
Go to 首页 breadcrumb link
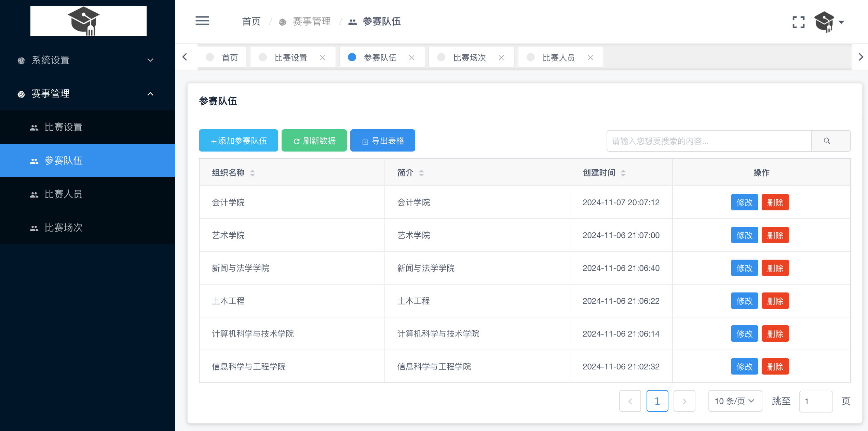(251, 22)
